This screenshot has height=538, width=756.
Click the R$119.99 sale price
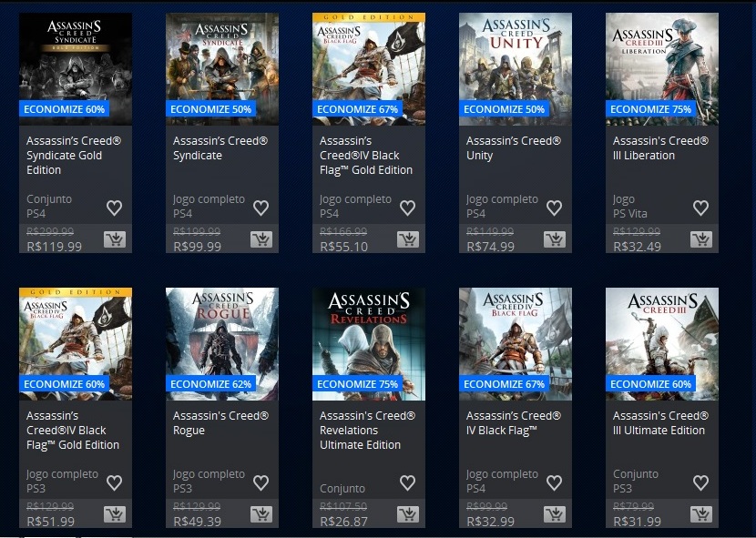pos(54,247)
